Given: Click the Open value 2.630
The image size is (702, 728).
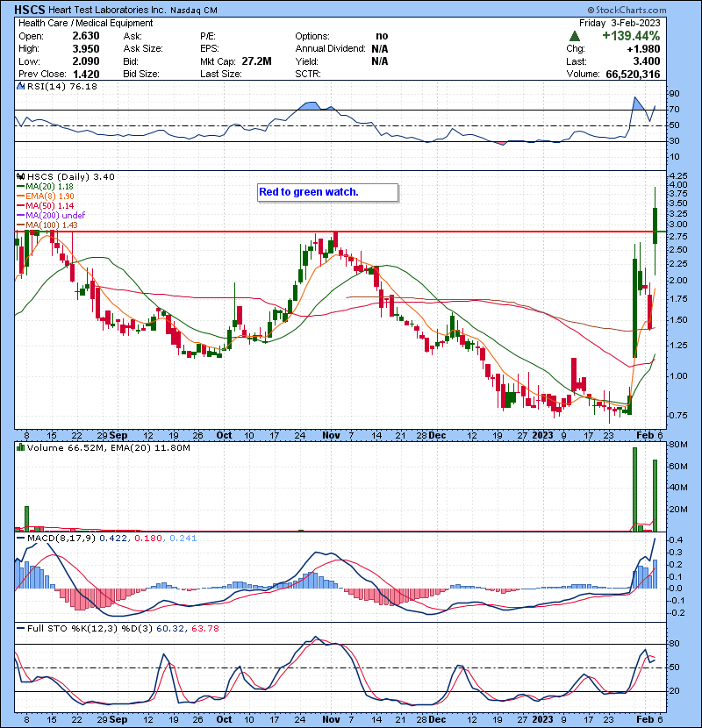Looking at the screenshot, I should click(86, 36).
